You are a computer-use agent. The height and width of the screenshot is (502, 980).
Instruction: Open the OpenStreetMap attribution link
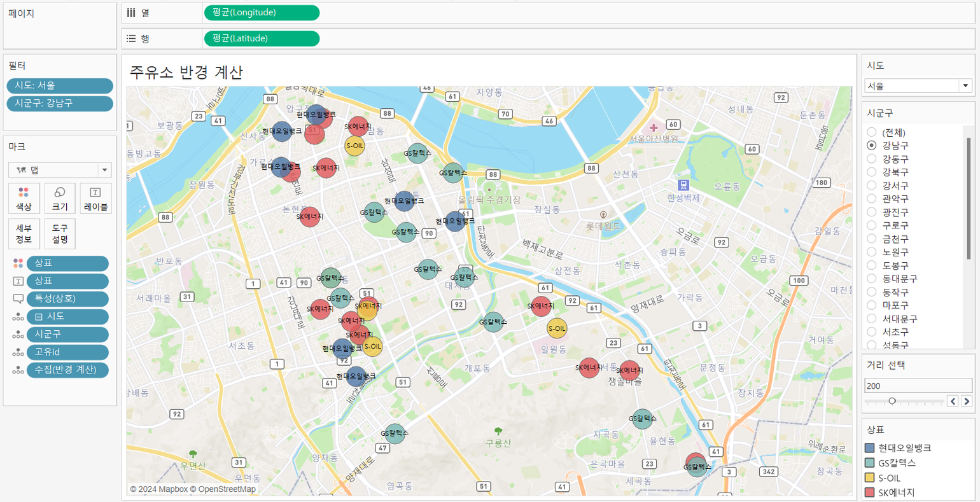pos(223,489)
